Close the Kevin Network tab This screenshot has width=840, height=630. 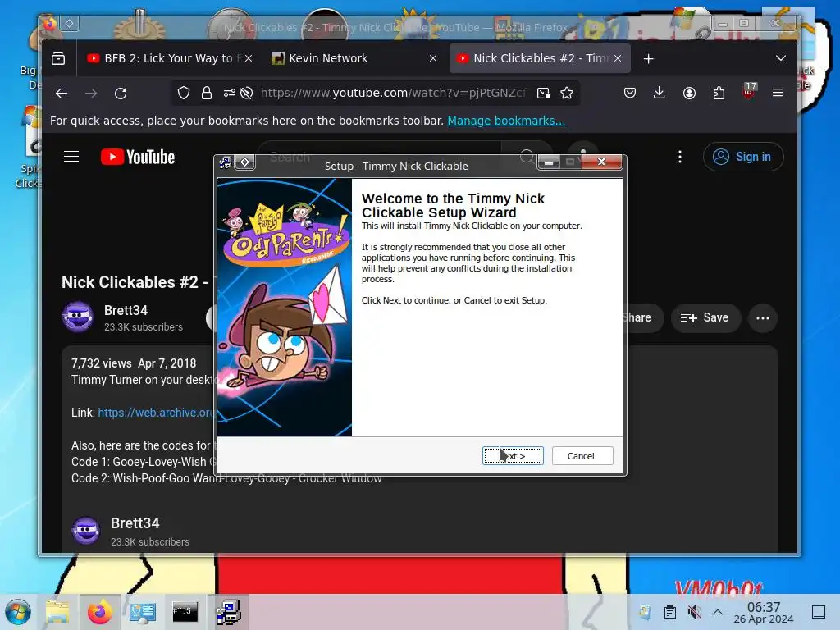(x=433, y=58)
